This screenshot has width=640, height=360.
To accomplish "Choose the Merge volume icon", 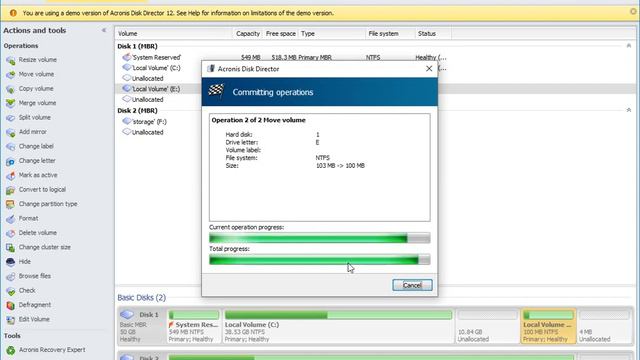I will [11, 104].
